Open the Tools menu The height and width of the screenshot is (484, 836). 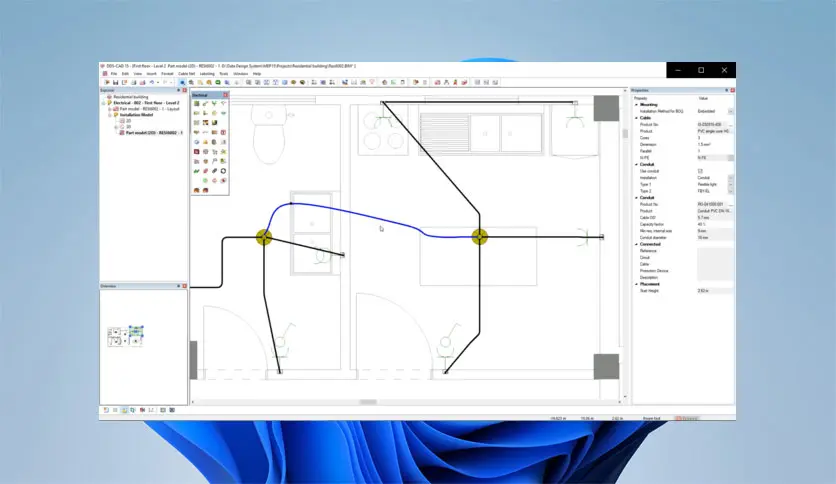click(224, 74)
